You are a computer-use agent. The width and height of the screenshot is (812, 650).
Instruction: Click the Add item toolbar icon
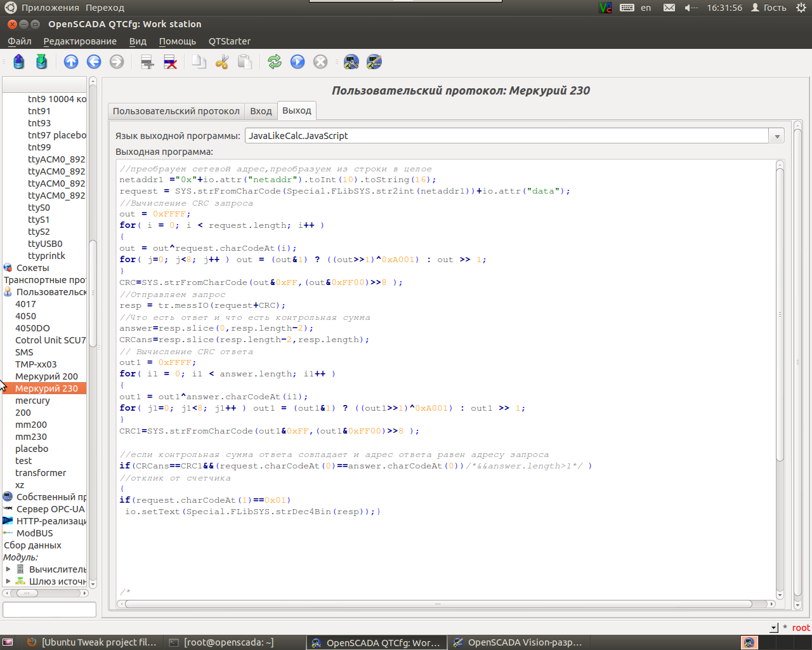point(147,62)
